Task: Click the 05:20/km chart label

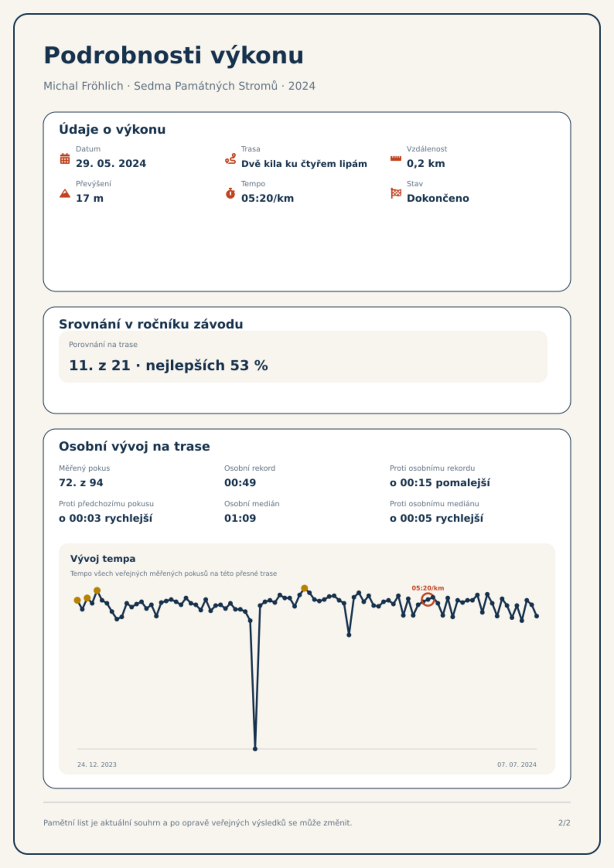Action: point(428,588)
